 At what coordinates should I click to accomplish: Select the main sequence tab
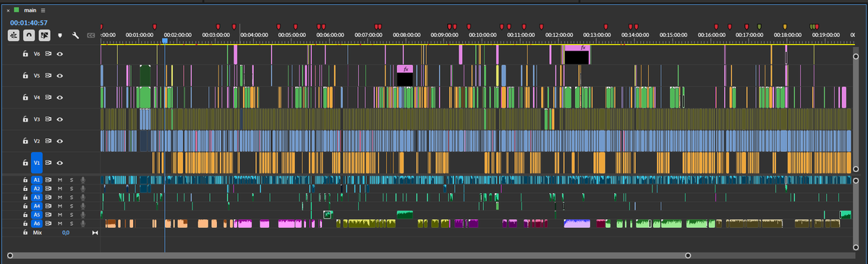coord(30,10)
